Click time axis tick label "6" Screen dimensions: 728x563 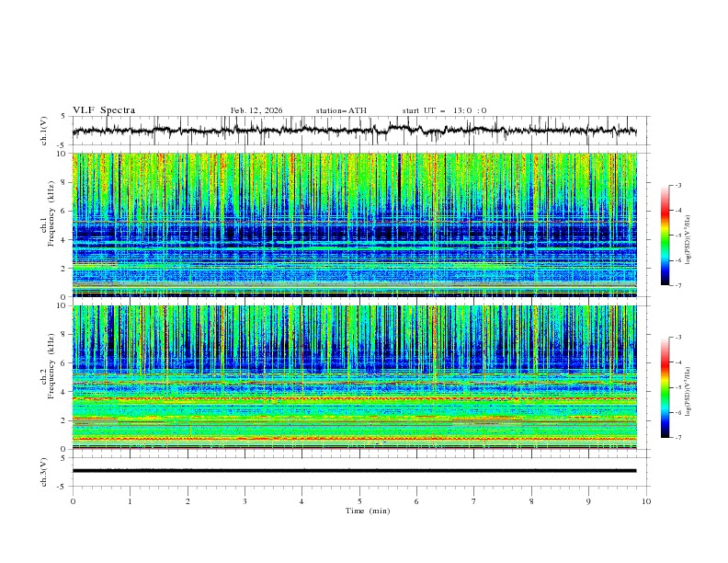[416, 501]
